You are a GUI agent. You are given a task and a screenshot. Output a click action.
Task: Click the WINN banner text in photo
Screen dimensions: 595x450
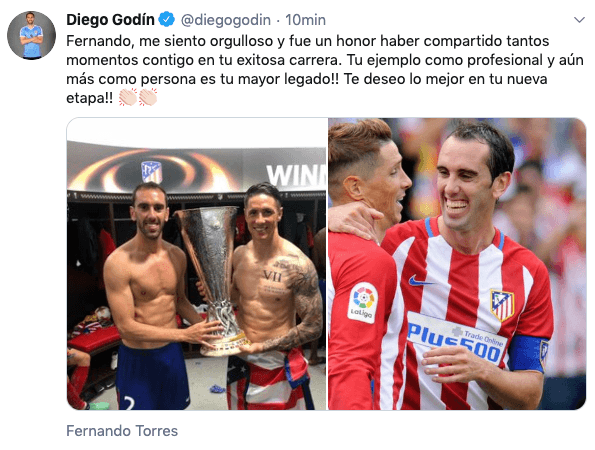point(296,175)
